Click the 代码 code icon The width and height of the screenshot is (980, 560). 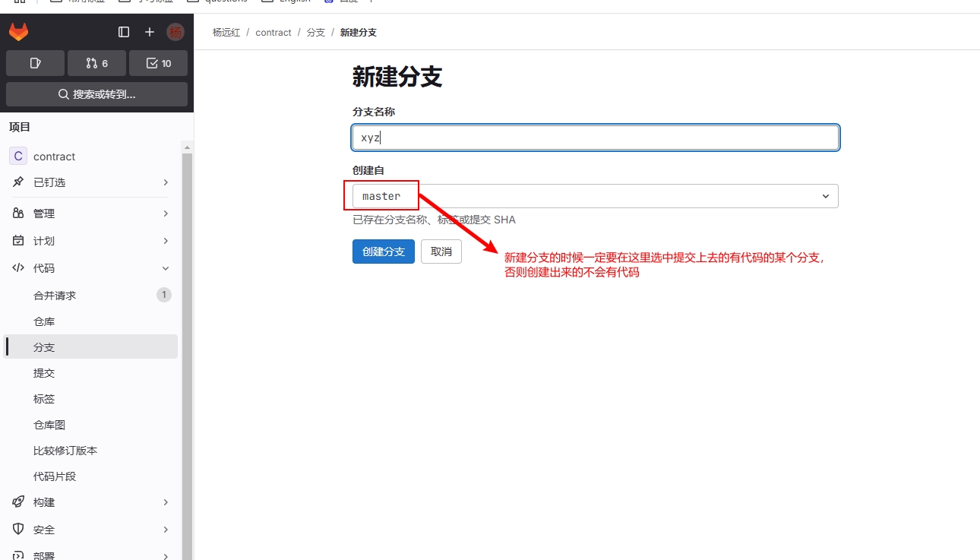click(x=18, y=268)
